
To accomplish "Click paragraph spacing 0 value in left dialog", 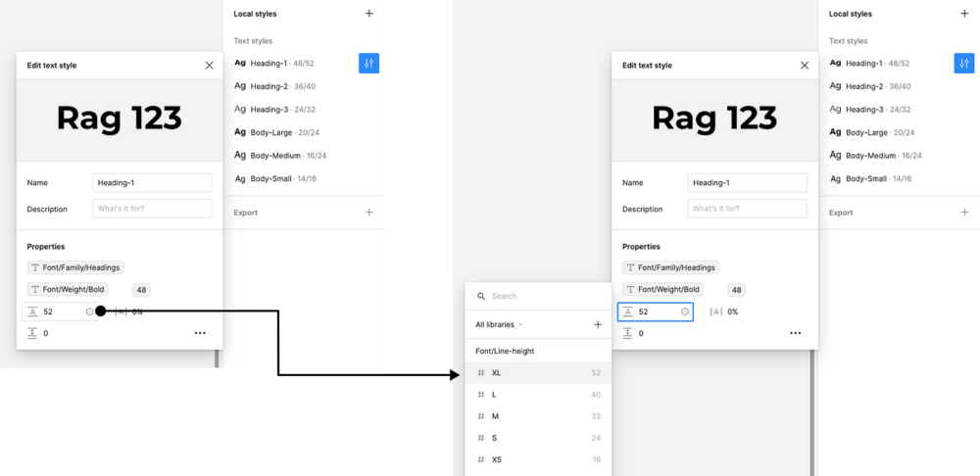I will click(x=46, y=333).
